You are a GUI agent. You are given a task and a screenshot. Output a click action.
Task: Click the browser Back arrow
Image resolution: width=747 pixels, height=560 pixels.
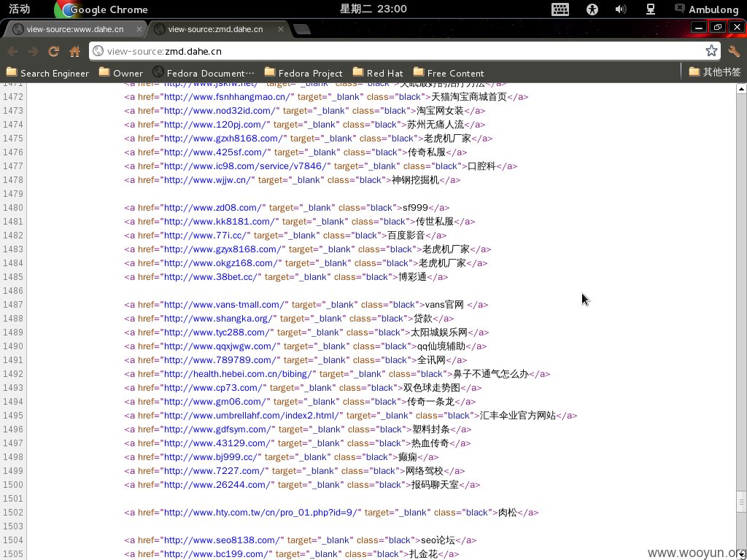coord(13,52)
